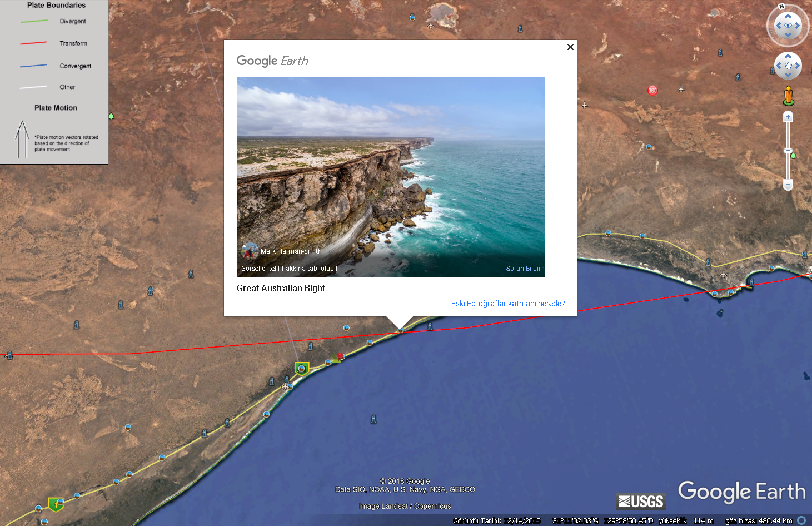812x526 pixels.
Task: Open the Great Australian Bight photo
Action: 391,177
